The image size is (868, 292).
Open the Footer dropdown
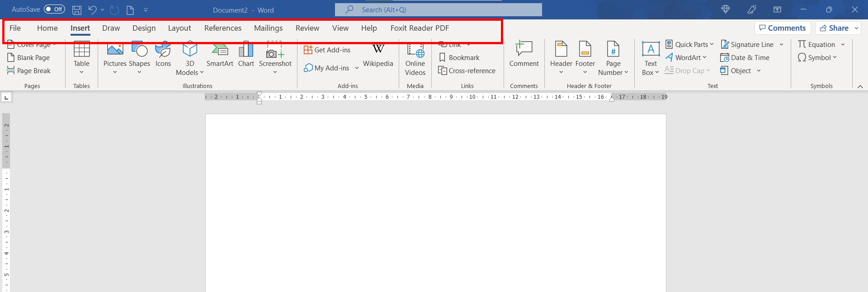click(x=585, y=58)
